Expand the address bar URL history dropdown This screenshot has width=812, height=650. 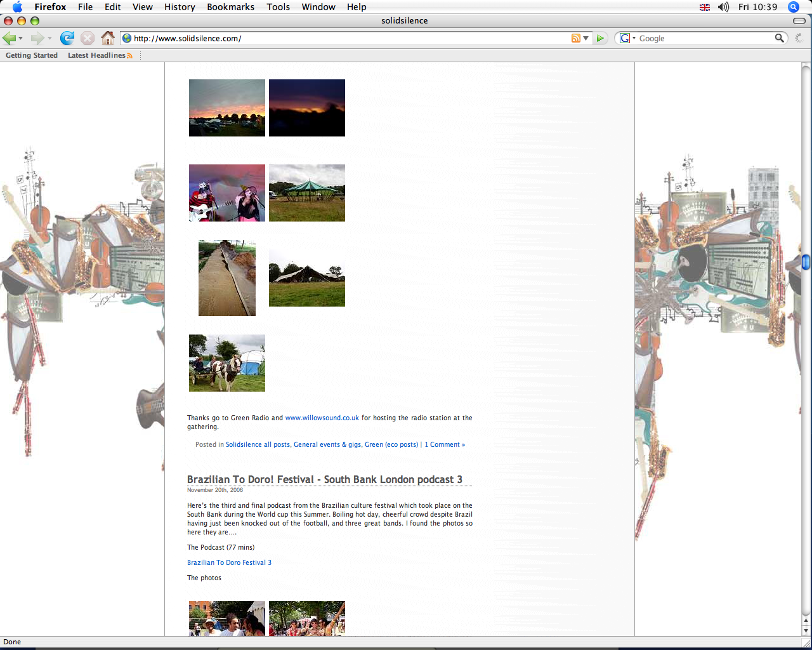click(x=586, y=38)
